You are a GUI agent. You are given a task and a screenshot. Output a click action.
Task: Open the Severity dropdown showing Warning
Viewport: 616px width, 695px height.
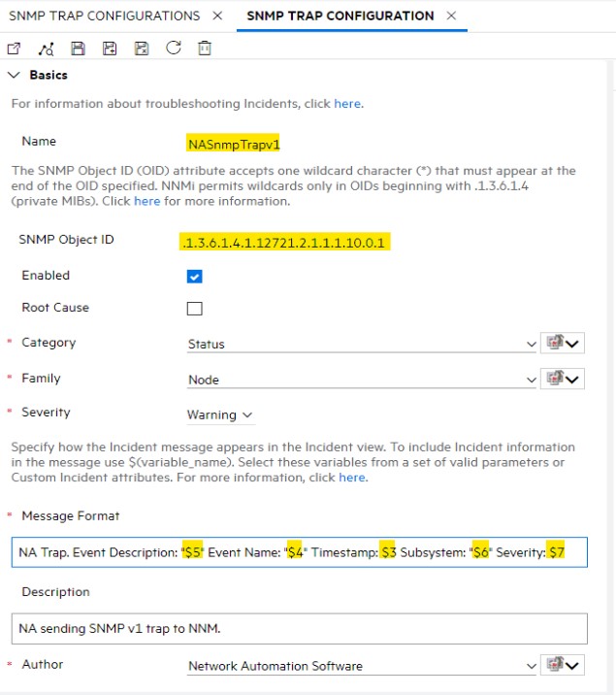click(x=220, y=415)
